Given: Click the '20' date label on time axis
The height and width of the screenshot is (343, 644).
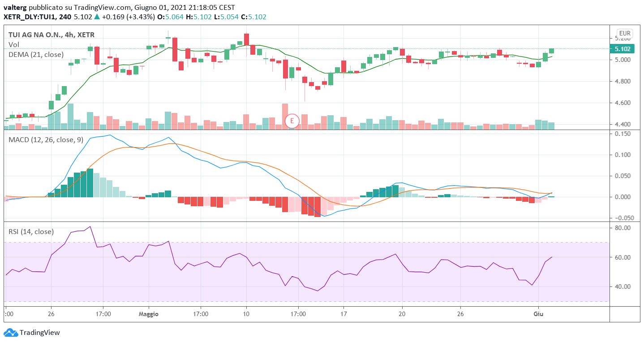Looking at the screenshot, I should coord(402,314).
